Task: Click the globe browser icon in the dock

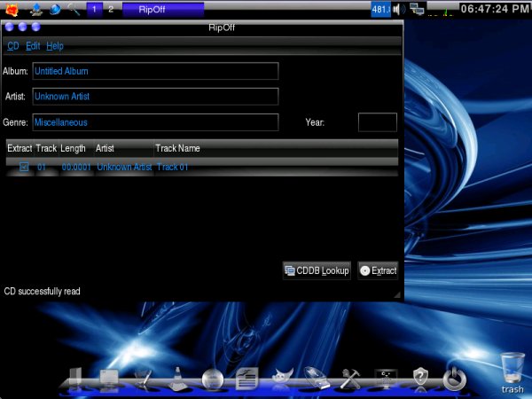Action: click(x=212, y=379)
